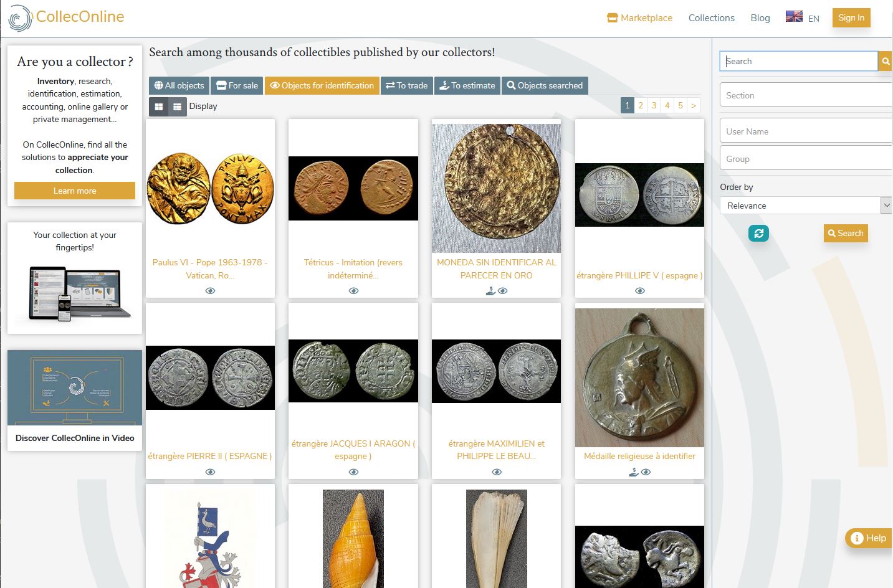Image resolution: width=893 pixels, height=588 pixels.
Task: Click estimate hand icon under MONEDA SIN IDENTIFICAR
Action: (490, 290)
